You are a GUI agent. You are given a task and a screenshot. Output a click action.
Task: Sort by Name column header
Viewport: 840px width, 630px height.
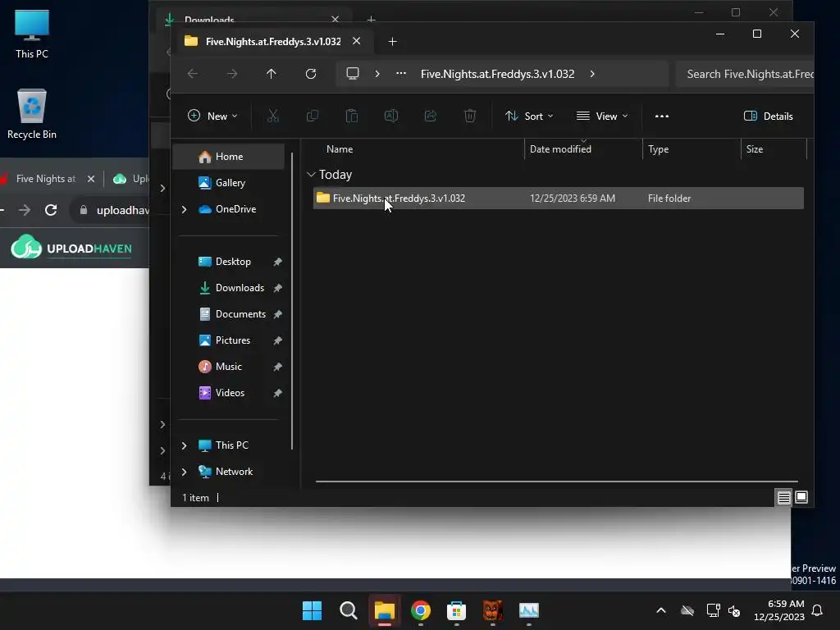(x=340, y=149)
